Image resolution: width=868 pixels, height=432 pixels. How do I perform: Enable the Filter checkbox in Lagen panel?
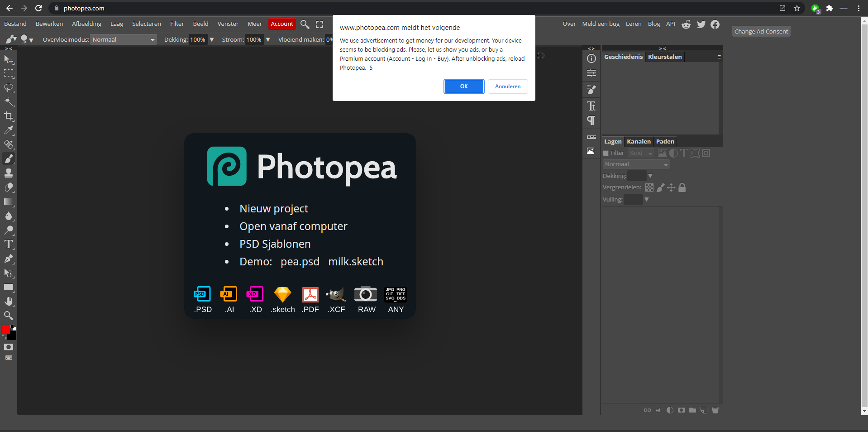[x=606, y=153]
